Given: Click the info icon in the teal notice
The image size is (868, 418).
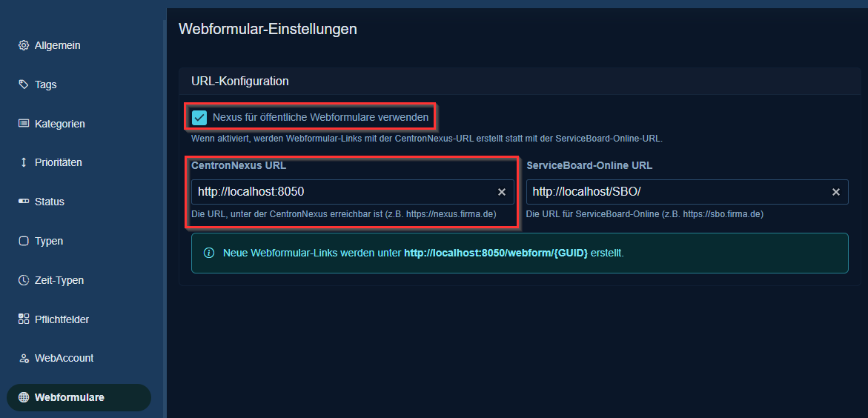Looking at the screenshot, I should click(x=209, y=253).
